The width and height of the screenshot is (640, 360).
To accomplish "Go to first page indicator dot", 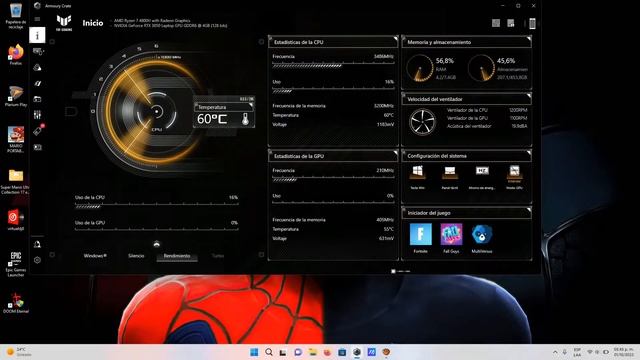I will click(x=393, y=271).
